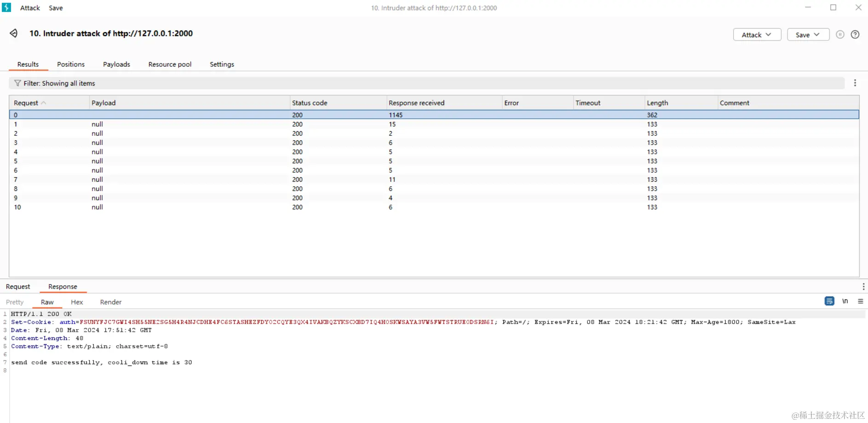Viewport: 868px width, 423px height.
Task: Select request row 1 in results
Action: tap(434, 124)
